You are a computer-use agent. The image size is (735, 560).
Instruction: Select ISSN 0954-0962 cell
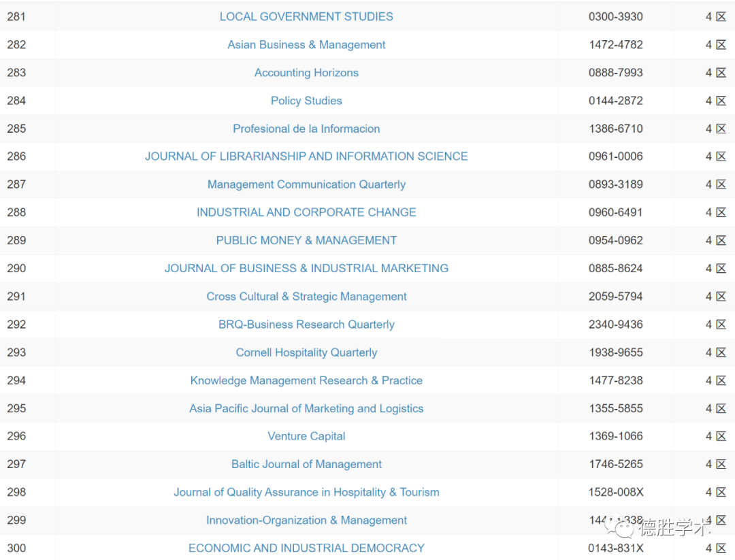coord(615,240)
